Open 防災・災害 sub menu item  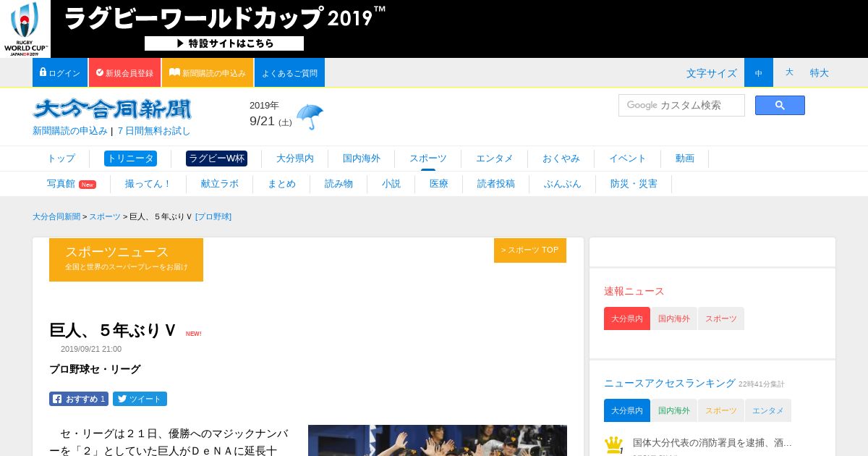(634, 184)
